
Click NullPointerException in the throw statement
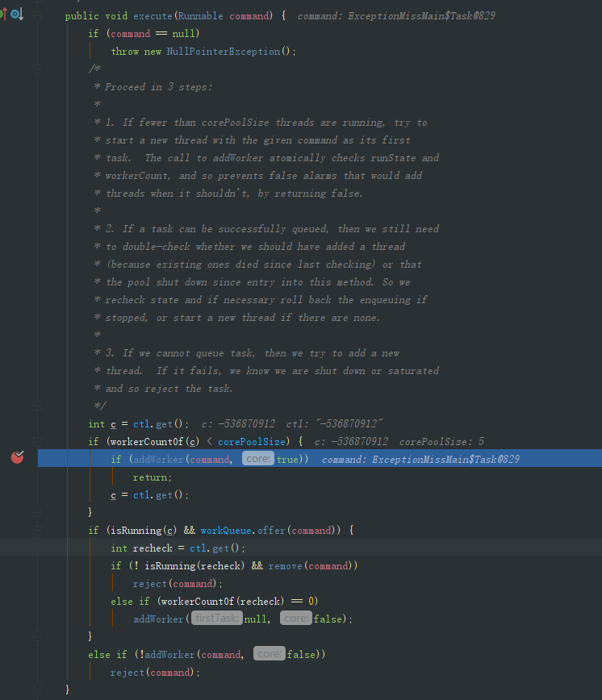click(x=224, y=52)
